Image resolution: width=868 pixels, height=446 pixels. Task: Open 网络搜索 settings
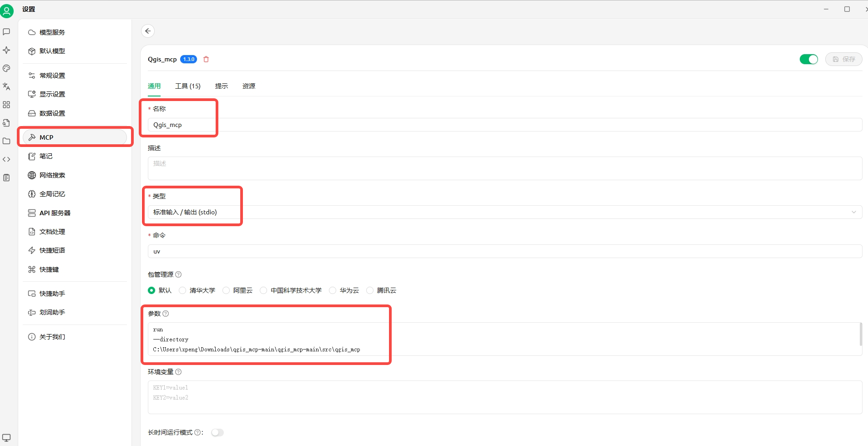pyautogui.click(x=75, y=175)
